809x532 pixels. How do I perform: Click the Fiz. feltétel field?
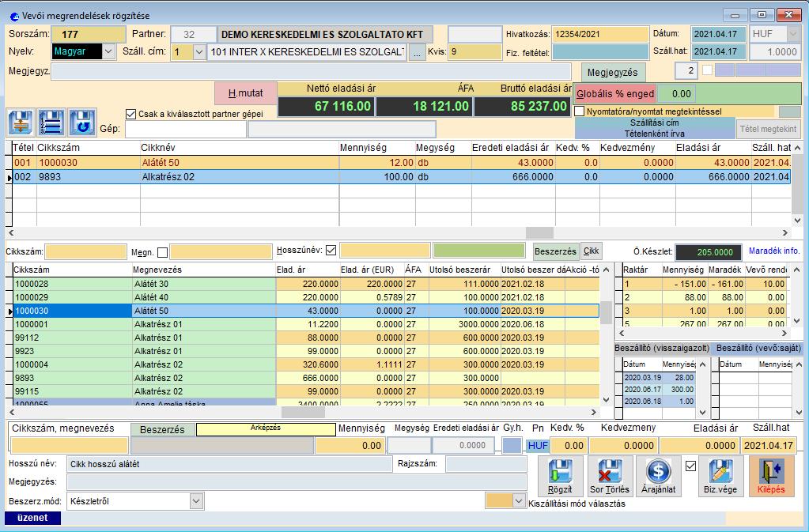coord(600,52)
